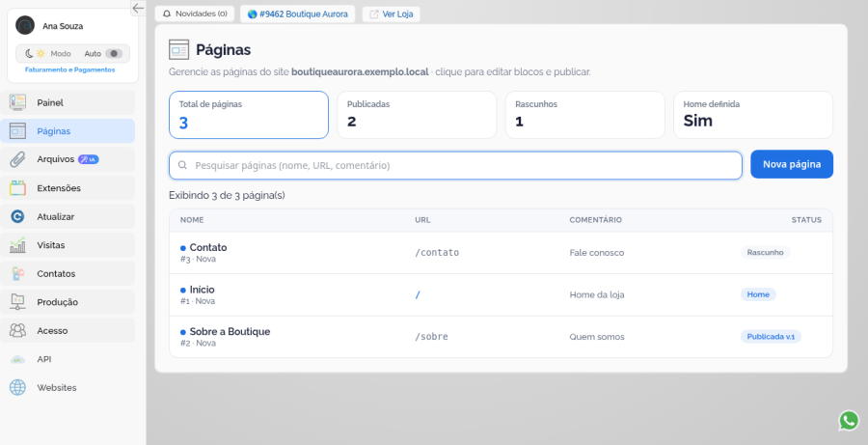The image size is (868, 445).
Task: Open Atualizar in the sidebar
Action: pos(68,216)
